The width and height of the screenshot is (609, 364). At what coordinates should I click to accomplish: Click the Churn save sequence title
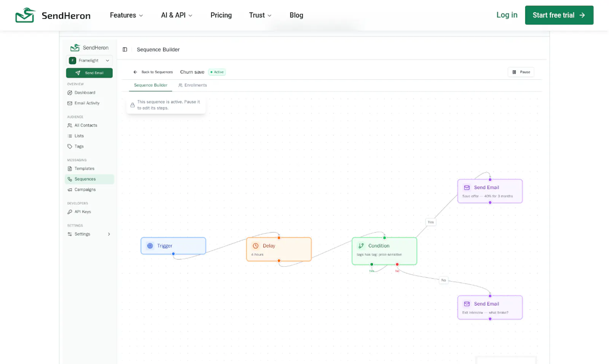pos(192,72)
